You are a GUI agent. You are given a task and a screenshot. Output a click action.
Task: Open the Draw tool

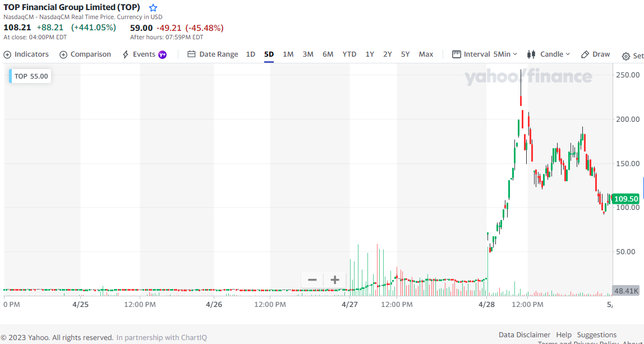[x=596, y=54]
